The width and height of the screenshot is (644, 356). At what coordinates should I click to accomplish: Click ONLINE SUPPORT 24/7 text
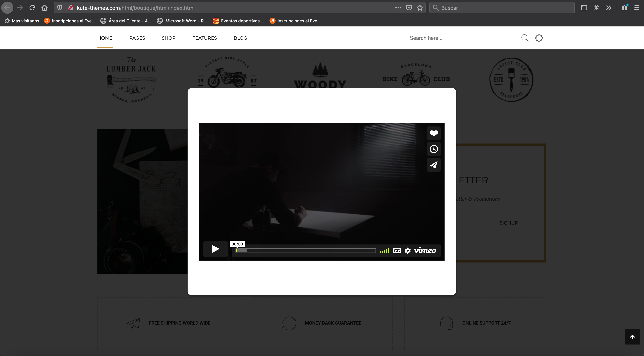pyautogui.click(x=486, y=323)
